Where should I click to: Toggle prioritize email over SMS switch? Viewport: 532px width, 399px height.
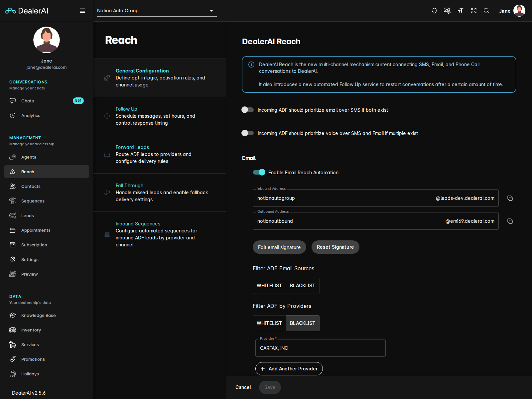248,110
